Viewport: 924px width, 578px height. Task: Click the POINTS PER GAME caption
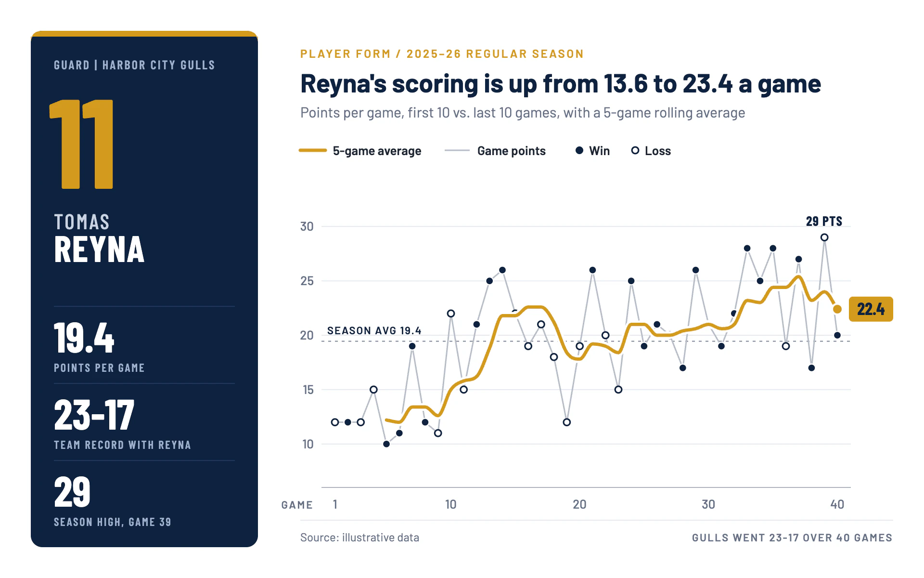(99, 368)
